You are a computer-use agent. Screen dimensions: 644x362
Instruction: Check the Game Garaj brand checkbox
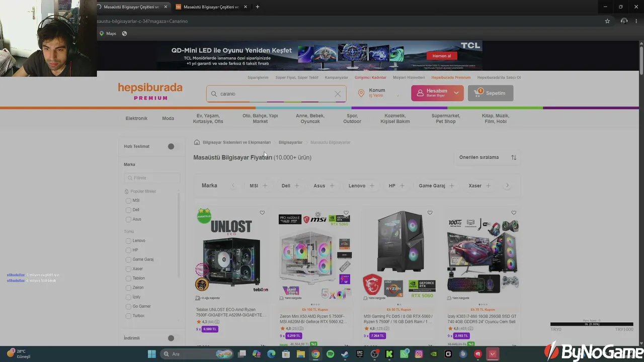(128, 259)
